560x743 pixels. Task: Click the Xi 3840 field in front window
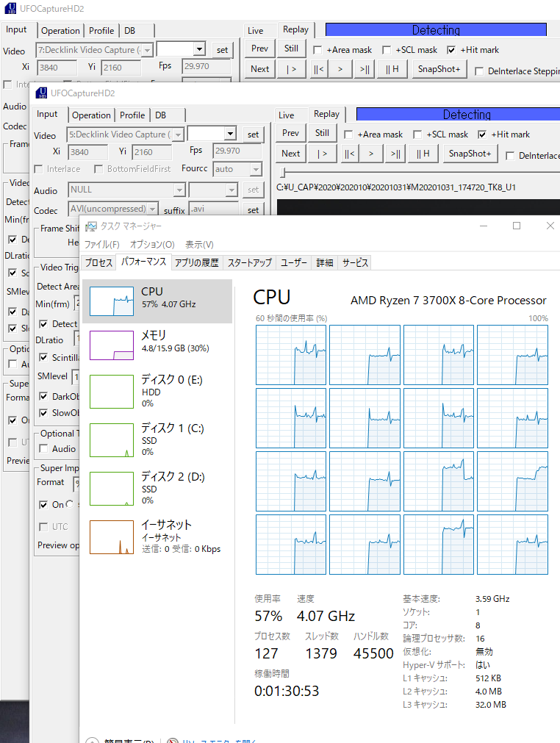88,152
